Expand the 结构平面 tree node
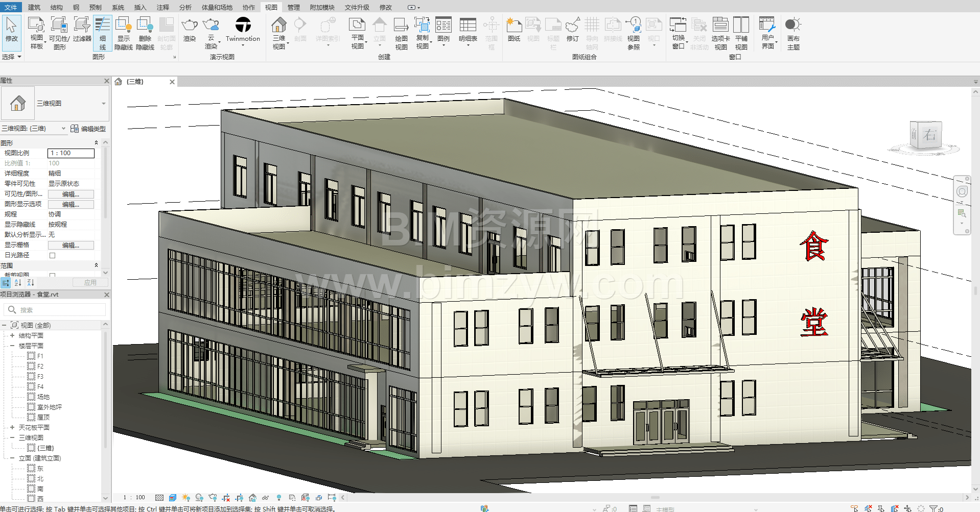The height and width of the screenshot is (512, 980). (12, 335)
